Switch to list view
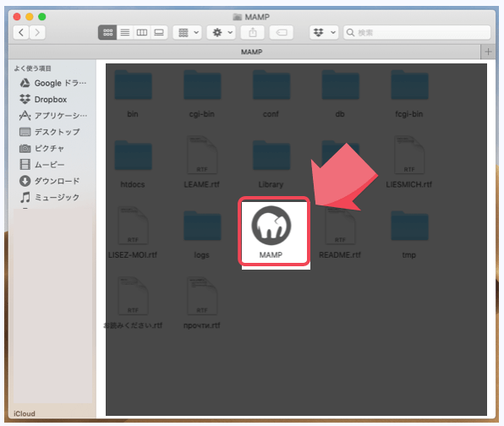Image resolution: width=504 pixels, height=426 pixels. coord(125,32)
